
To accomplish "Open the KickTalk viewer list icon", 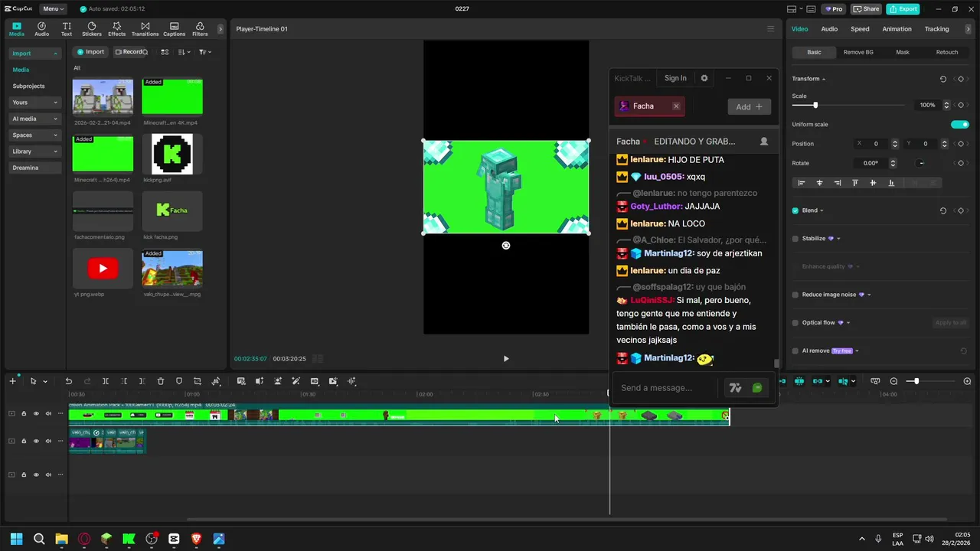I will (x=763, y=142).
